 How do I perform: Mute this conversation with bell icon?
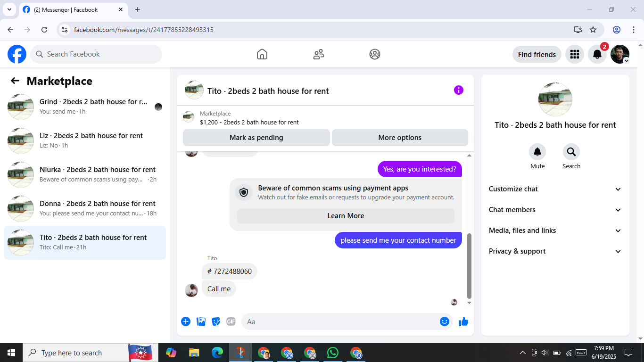537,152
